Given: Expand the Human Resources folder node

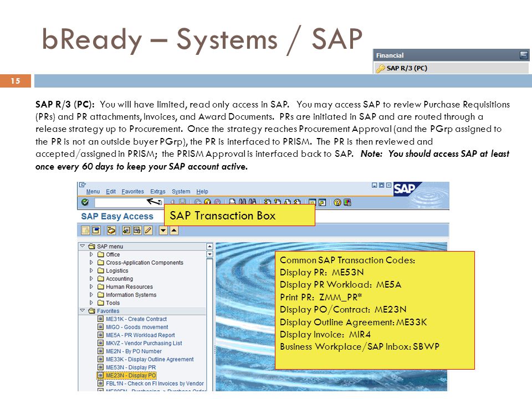Looking at the screenshot, I should click(x=91, y=287).
